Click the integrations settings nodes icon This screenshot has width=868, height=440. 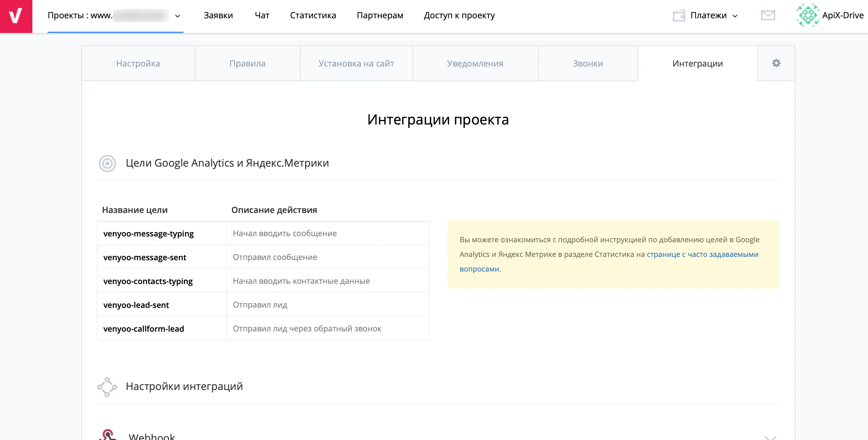point(107,387)
